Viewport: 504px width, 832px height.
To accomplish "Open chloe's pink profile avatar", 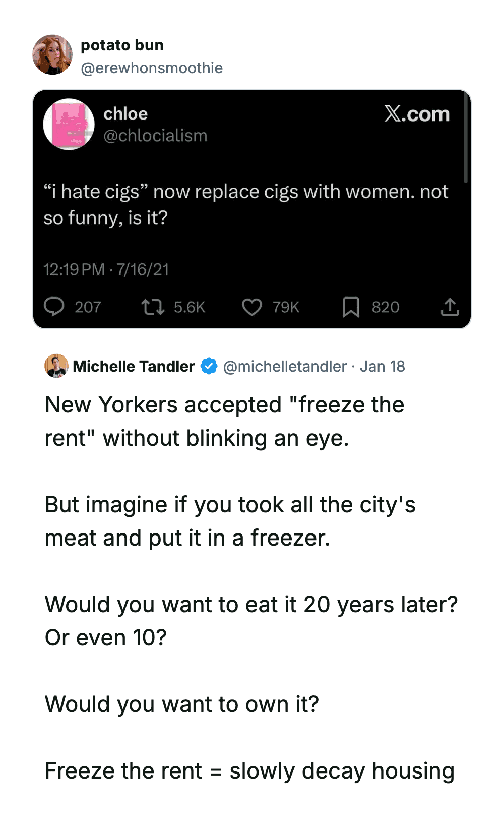I will coord(69,124).
